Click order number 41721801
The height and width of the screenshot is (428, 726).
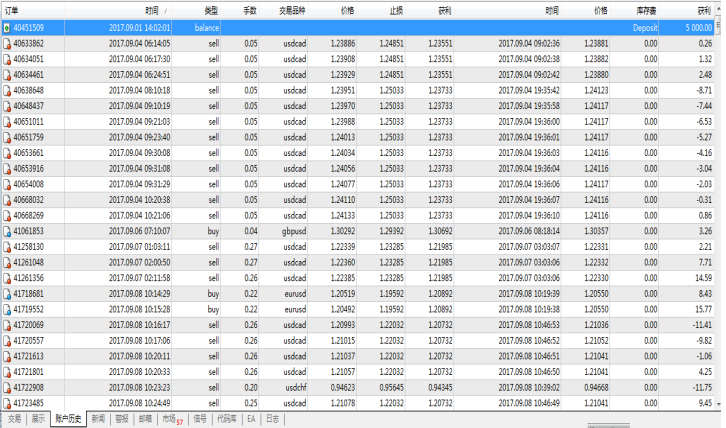pyautogui.click(x=28, y=372)
